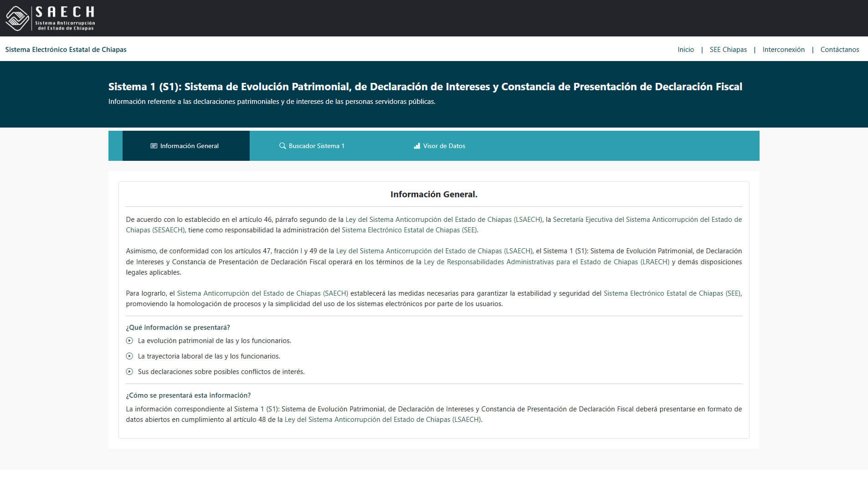Click third-paragraph 'Sistema Electrónico Estatal de Chiapas (SEE)' link
This screenshot has height=492, width=868.
(672, 293)
